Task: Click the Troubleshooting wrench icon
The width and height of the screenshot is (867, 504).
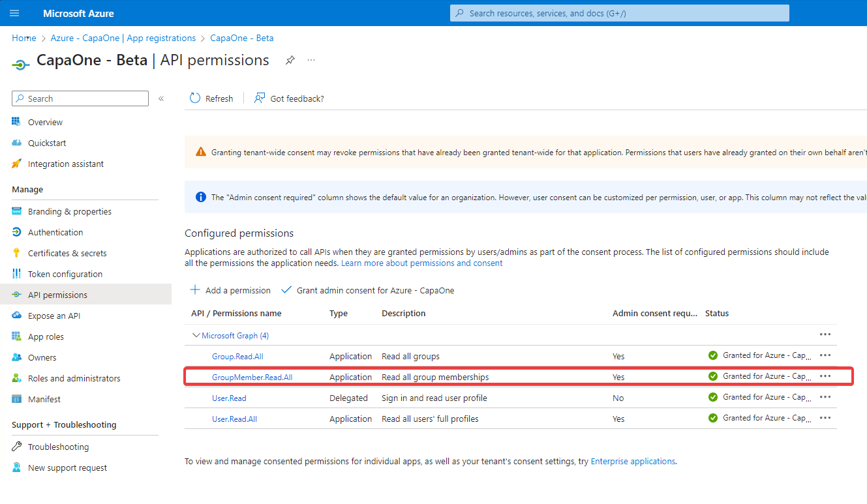Action: point(16,447)
